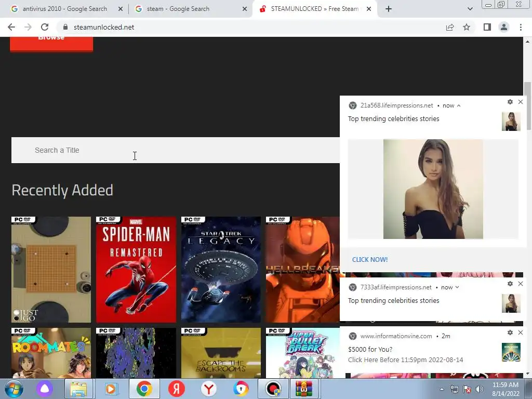Open the screen recorder taskbar icon
Image resolution: width=532 pixels, height=399 pixels.
click(273, 389)
